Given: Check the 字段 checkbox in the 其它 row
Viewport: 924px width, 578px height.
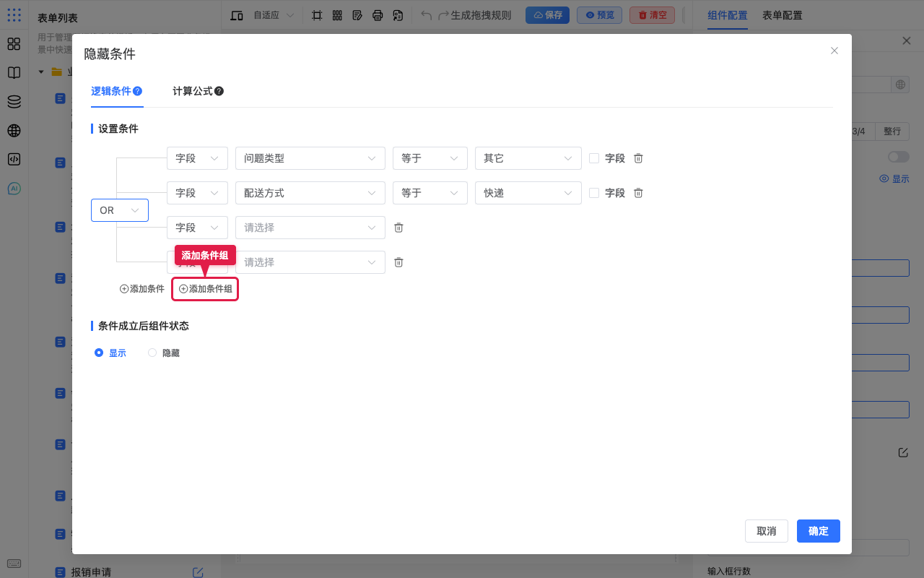Looking at the screenshot, I should point(594,158).
